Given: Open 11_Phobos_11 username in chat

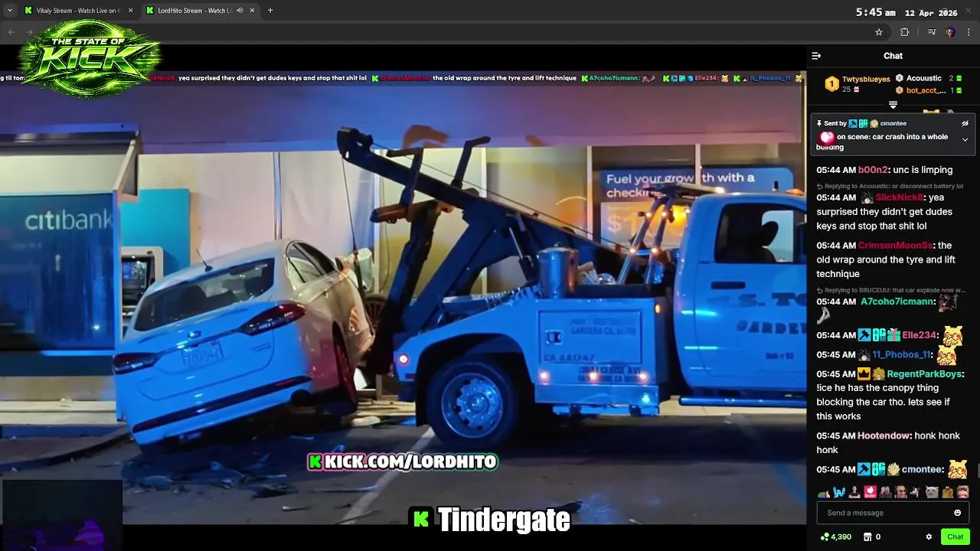Looking at the screenshot, I should point(903,355).
